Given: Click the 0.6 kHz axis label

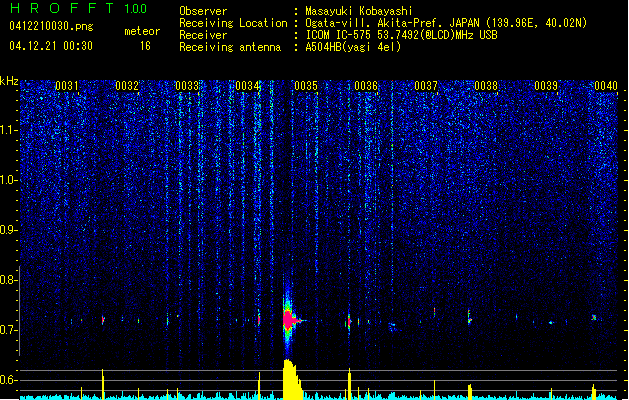Looking at the screenshot, I should (8, 380).
